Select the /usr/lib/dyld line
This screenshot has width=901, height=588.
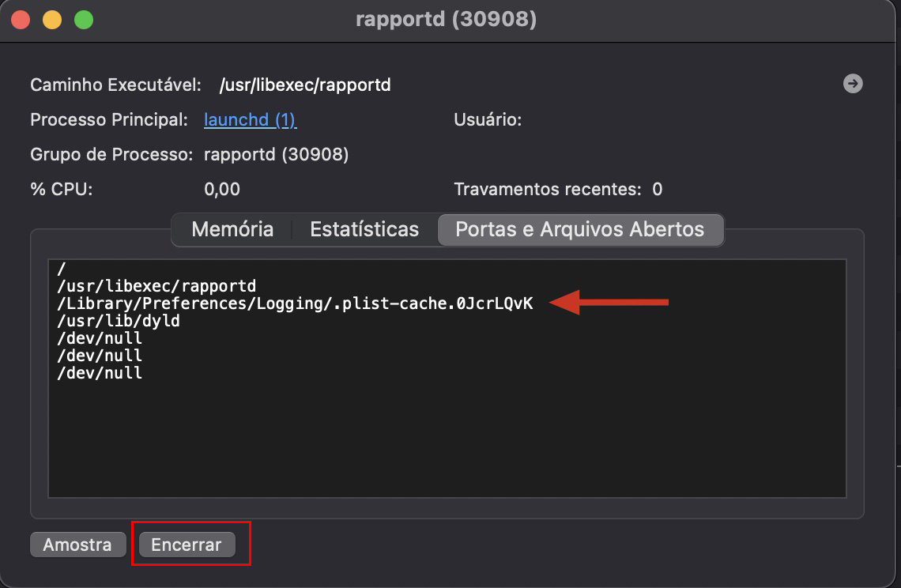pos(119,321)
